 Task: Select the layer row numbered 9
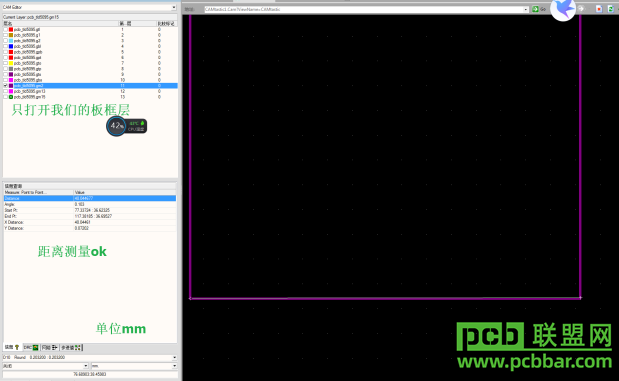(x=90, y=74)
